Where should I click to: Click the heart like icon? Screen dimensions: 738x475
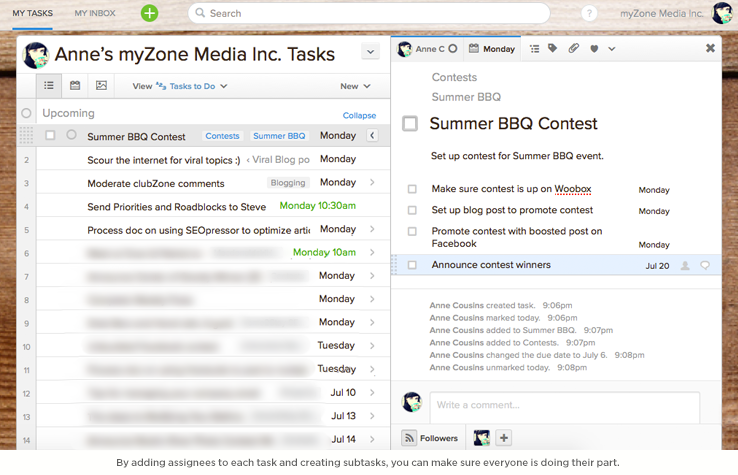click(x=594, y=49)
